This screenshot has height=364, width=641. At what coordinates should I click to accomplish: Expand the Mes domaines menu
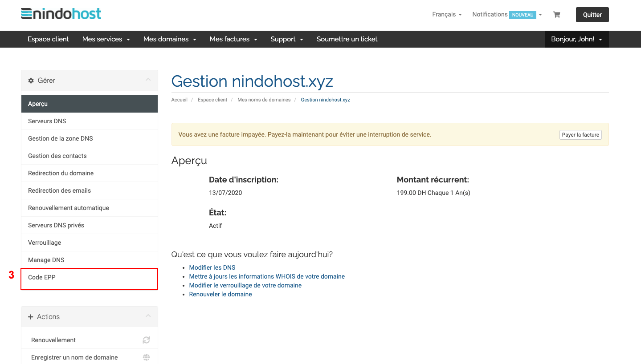pyautogui.click(x=170, y=39)
